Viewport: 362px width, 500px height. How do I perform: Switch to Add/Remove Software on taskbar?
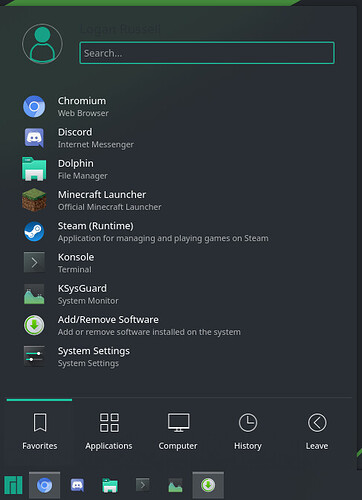[x=208, y=485]
